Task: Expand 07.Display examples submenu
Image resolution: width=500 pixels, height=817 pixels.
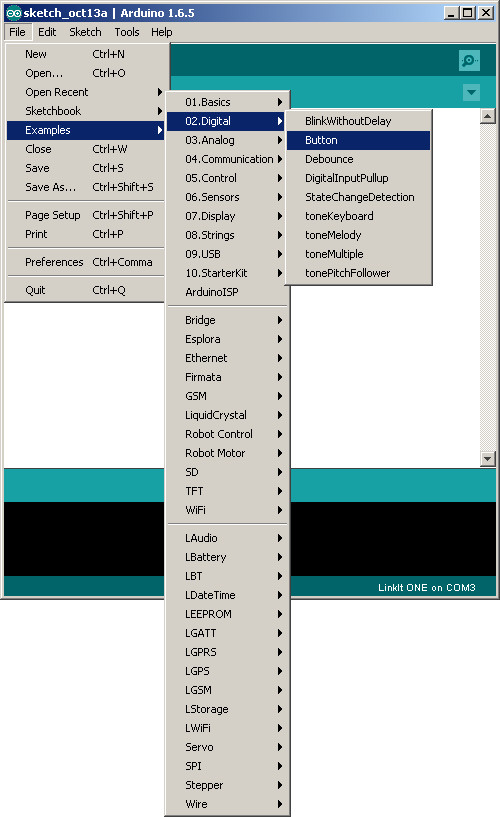Action: (227, 216)
